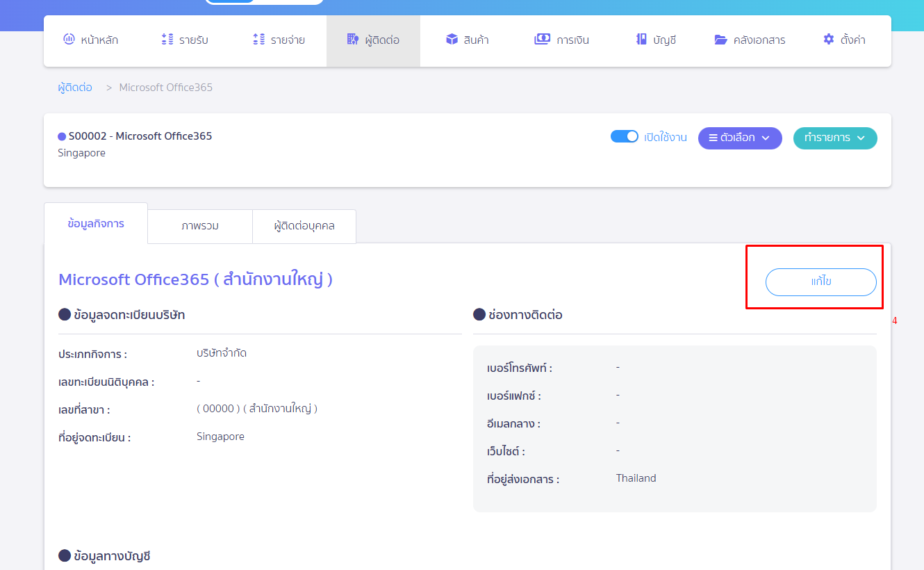This screenshot has height=570, width=924.
Task: Open the การเงิน finance menu
Action: [561, 40]
